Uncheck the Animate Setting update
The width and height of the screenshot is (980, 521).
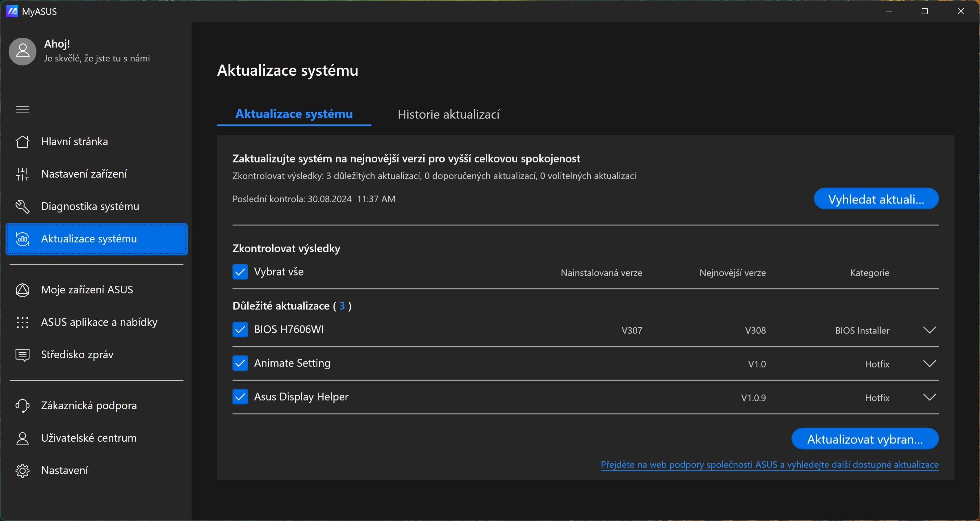[x=240, y=363]
